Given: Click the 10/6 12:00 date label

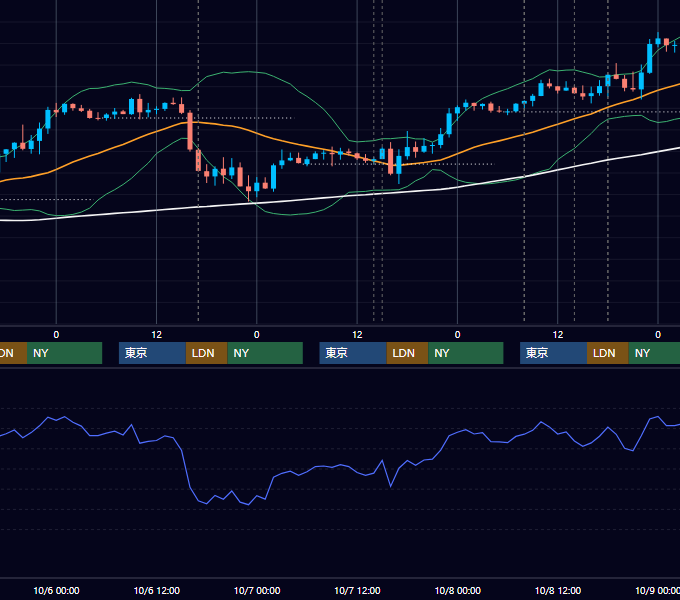Looking at the screenshot, I should (157, 590).
